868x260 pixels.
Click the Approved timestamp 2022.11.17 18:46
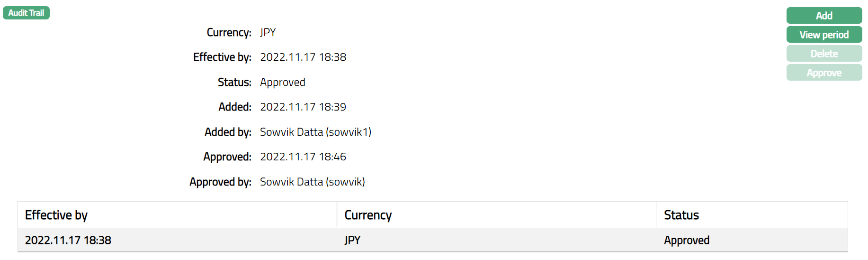(303, 157)
